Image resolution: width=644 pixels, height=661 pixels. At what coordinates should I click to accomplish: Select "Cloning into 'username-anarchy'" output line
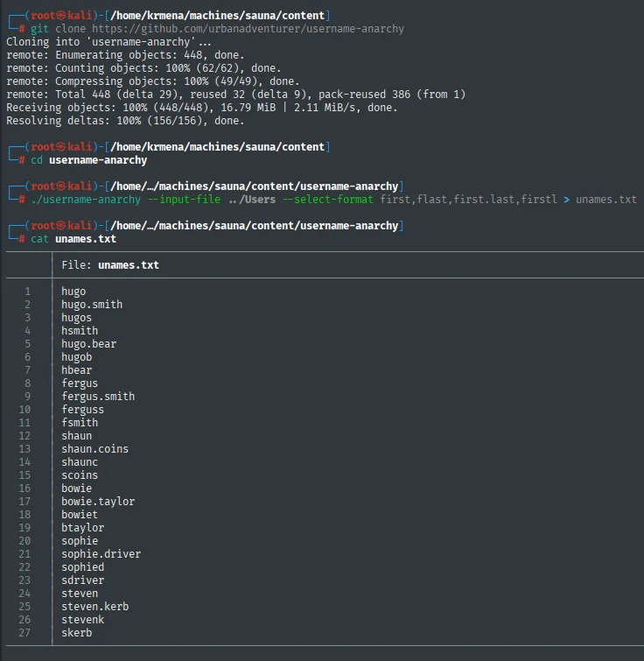(x=108, y=42)
